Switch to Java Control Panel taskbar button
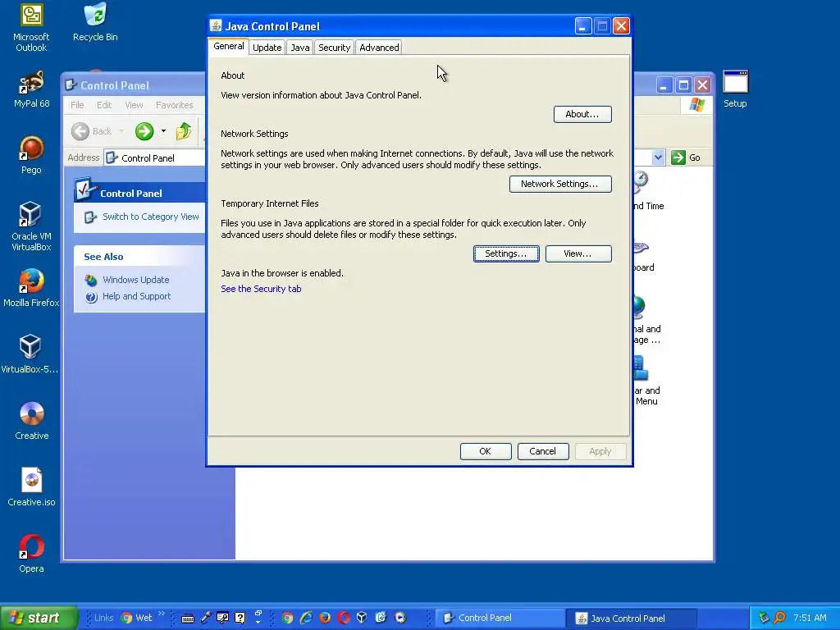The height and width of the screenshot is (630, 840). coord(632,618)
